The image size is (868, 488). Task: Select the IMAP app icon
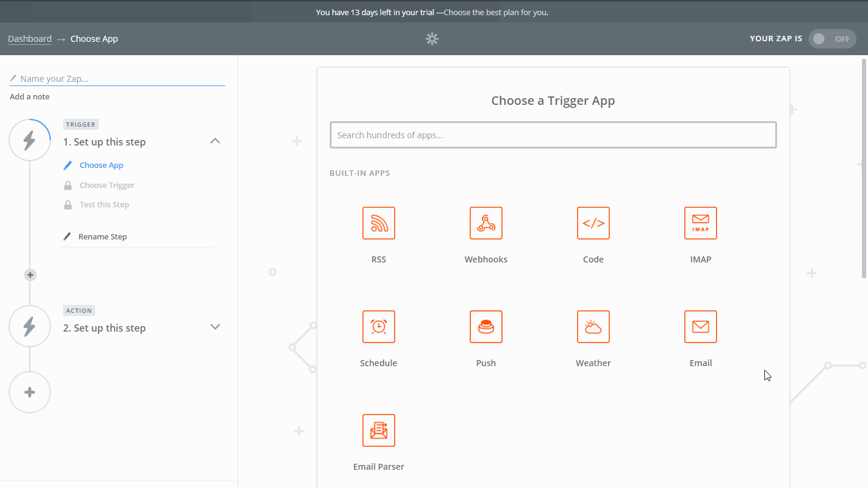click(x=701, y=223)
